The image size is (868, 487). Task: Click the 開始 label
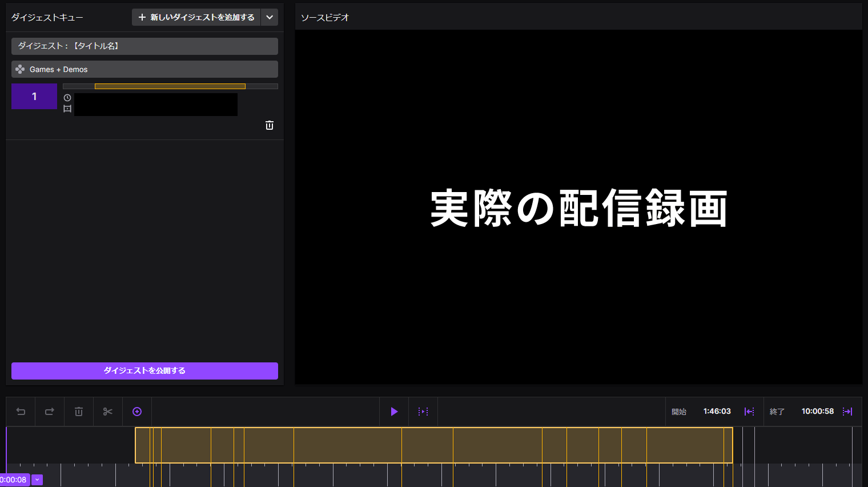tap(679, 412)
